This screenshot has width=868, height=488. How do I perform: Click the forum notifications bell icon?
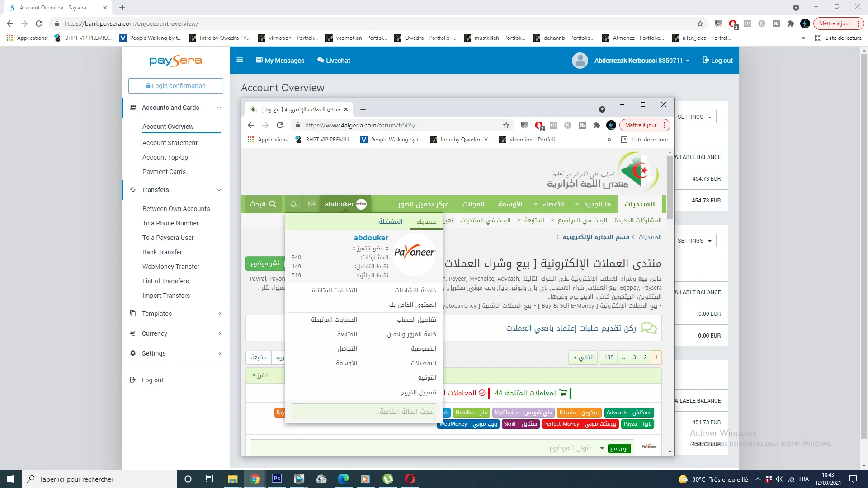[x=293, y=204]
